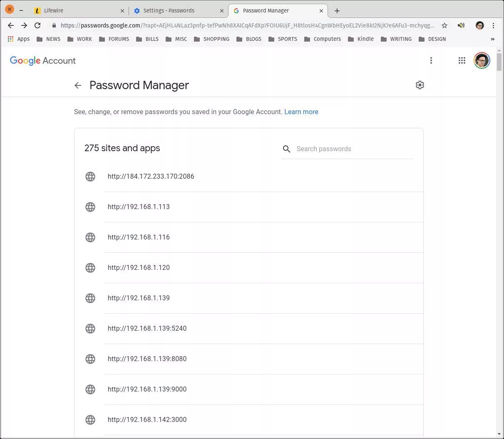The height and width of the screenshot is (439, 504).
Task: Open the BILLS bookmarks folder
Action: tap(147, 39)
